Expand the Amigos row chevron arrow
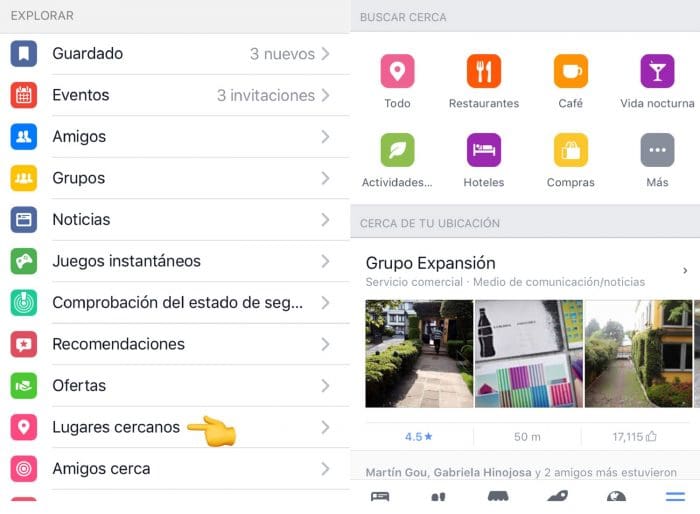 pyautogui.click(x=325, y=137)
